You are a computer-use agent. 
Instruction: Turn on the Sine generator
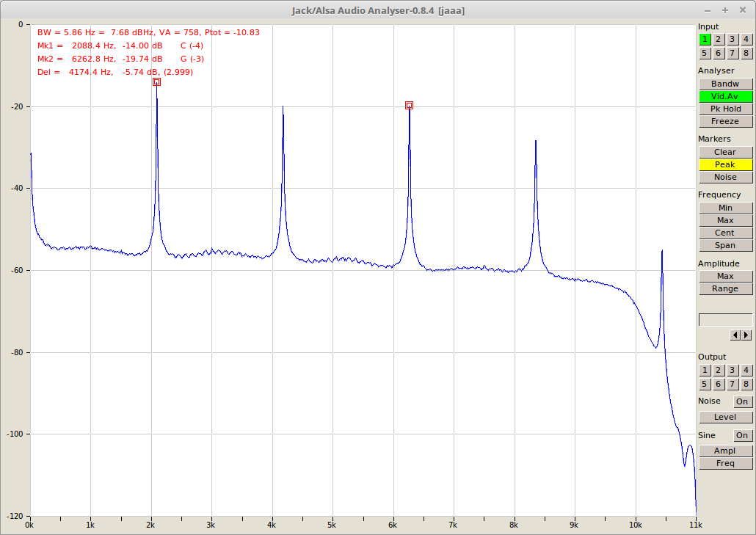pyautogui.click(x=742, y=435)
